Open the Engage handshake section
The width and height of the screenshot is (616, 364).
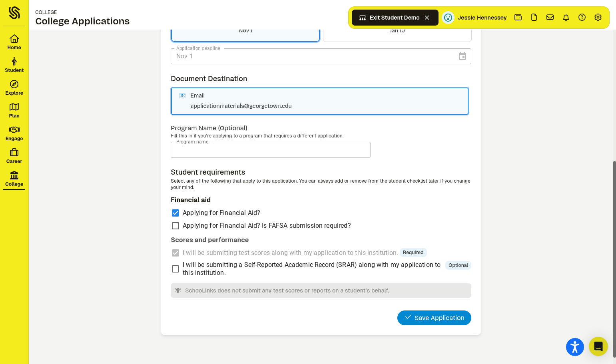coord(14,133)
